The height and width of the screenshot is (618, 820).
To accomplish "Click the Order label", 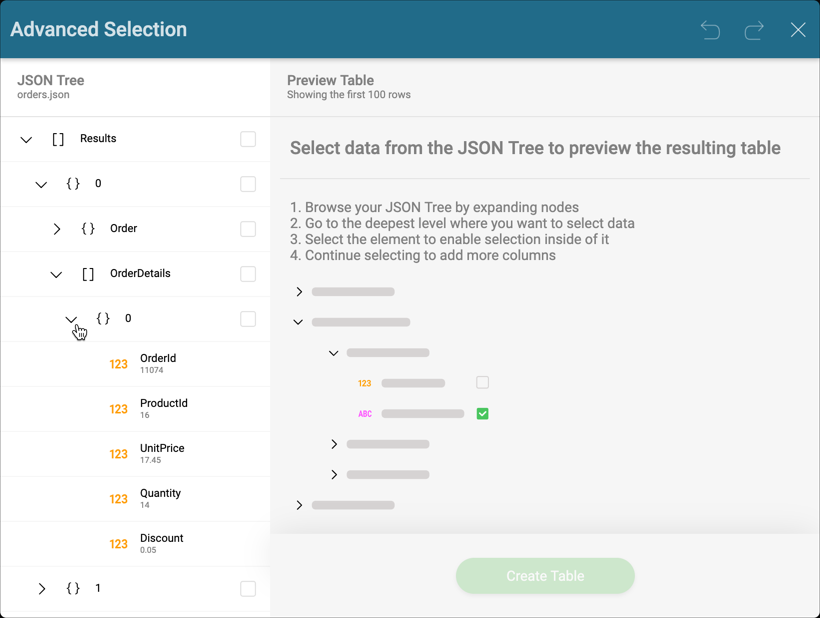I will click(123, 228).
